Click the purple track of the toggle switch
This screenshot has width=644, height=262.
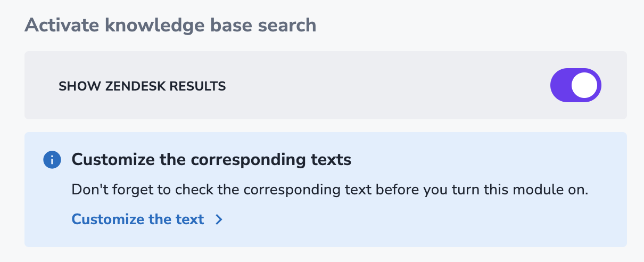(561, 85)
